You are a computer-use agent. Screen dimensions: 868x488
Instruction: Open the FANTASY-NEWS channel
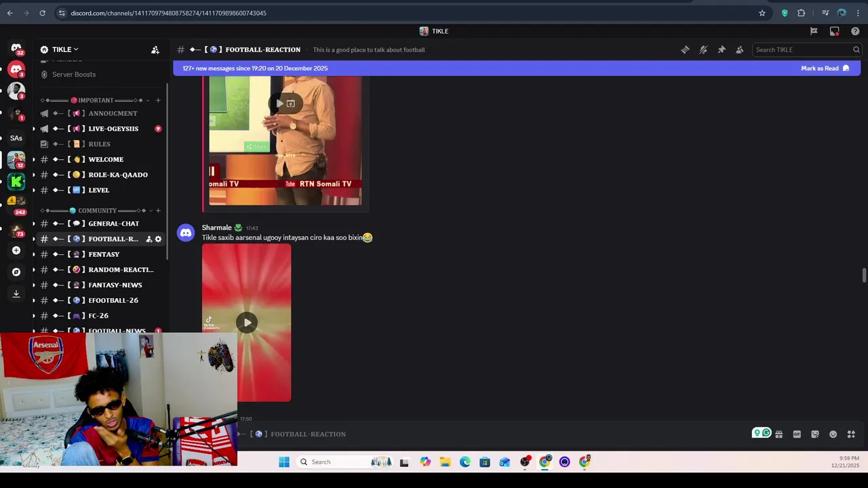click(x=102, y=285)
